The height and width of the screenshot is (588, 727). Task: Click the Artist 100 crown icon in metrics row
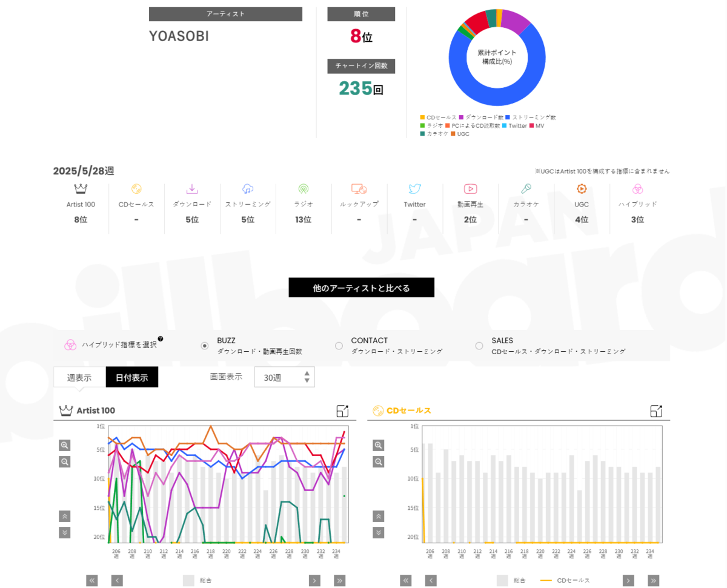click(81, 189)
